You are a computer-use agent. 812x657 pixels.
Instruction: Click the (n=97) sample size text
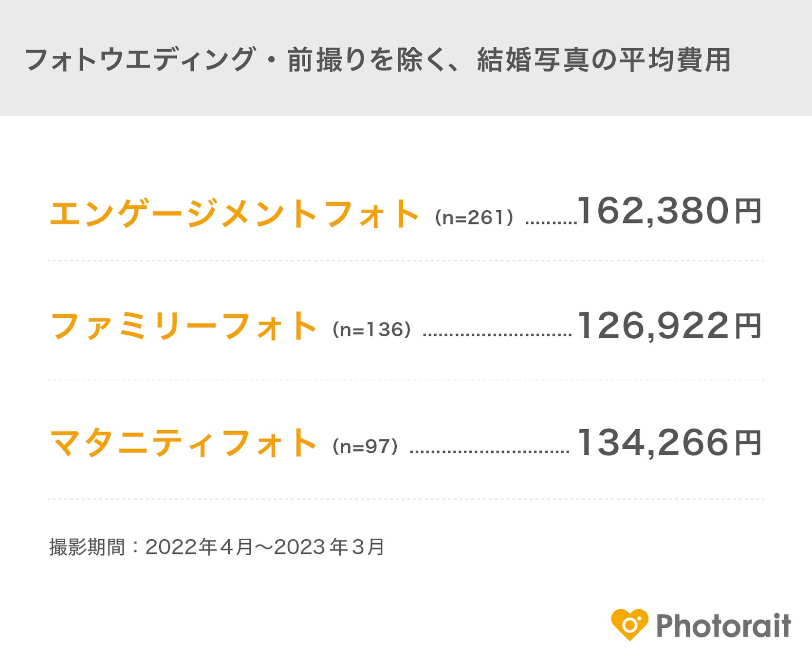[x=365, y=446]
